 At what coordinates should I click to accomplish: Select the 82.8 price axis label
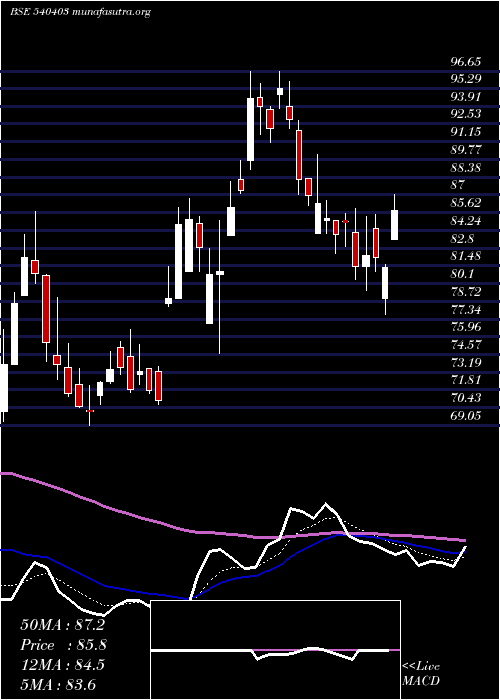(x=462, y=238)
